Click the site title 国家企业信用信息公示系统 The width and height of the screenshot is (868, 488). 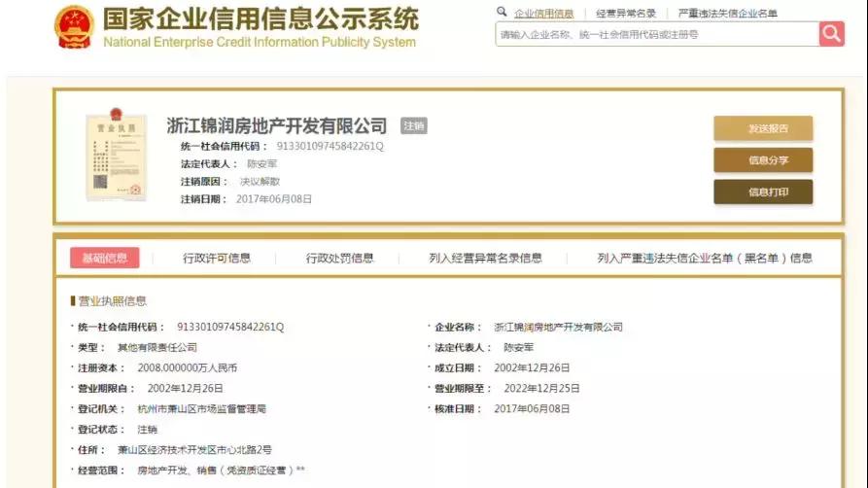[260, 18]
